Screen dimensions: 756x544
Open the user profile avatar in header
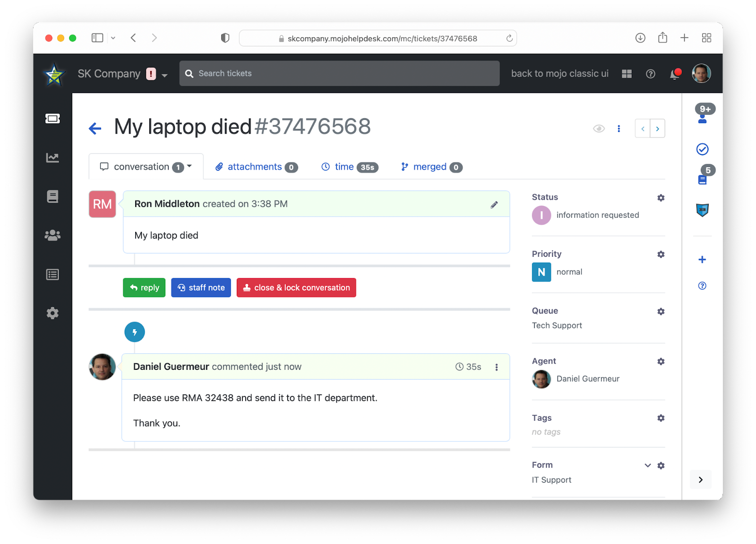[x=701, y=74]
